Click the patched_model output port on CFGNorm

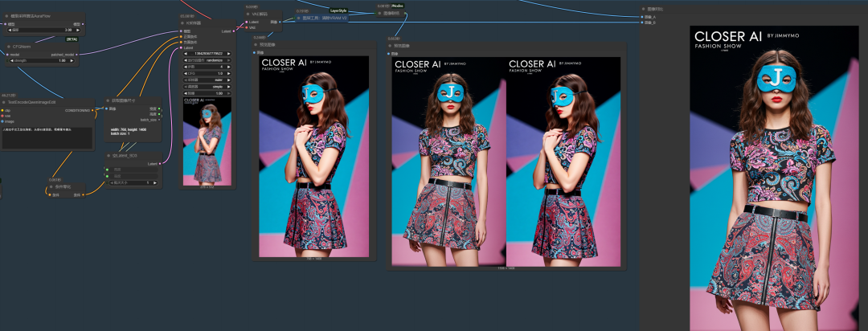pyautogui.click(x=77, y=55)
